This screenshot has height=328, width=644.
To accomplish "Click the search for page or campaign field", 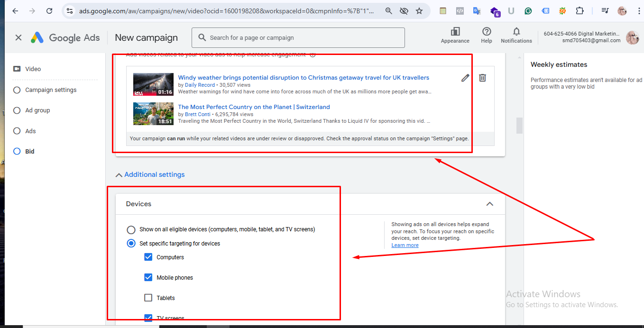I will [x=304, y=38].
